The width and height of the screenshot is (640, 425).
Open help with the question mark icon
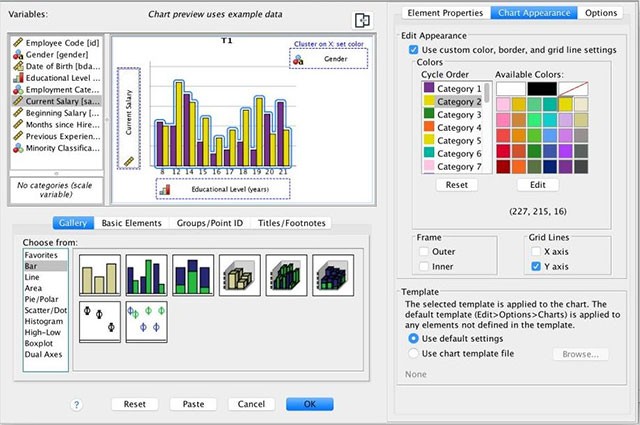[77, 404]
